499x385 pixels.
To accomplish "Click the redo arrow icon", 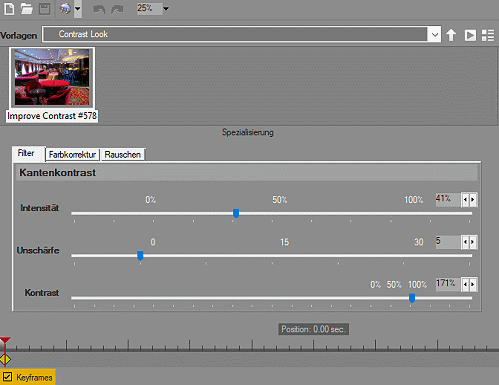I will pyautogui.click(x=117, y=9).
